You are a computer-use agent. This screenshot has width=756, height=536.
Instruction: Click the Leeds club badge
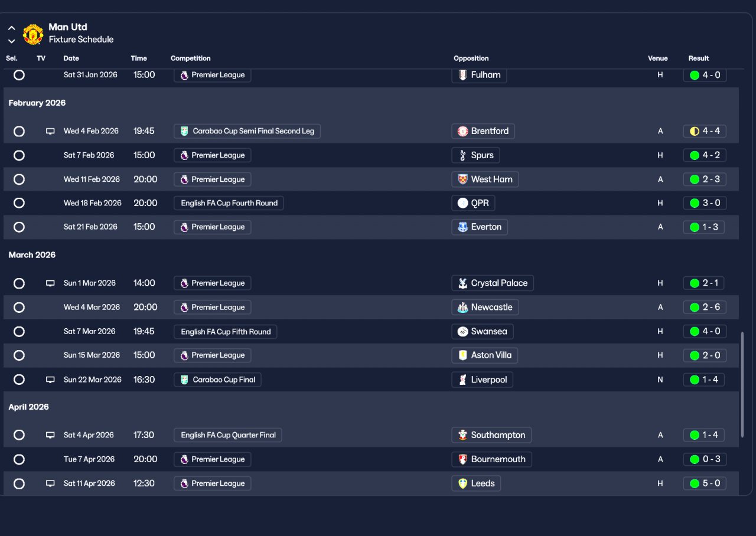(462, 483)
